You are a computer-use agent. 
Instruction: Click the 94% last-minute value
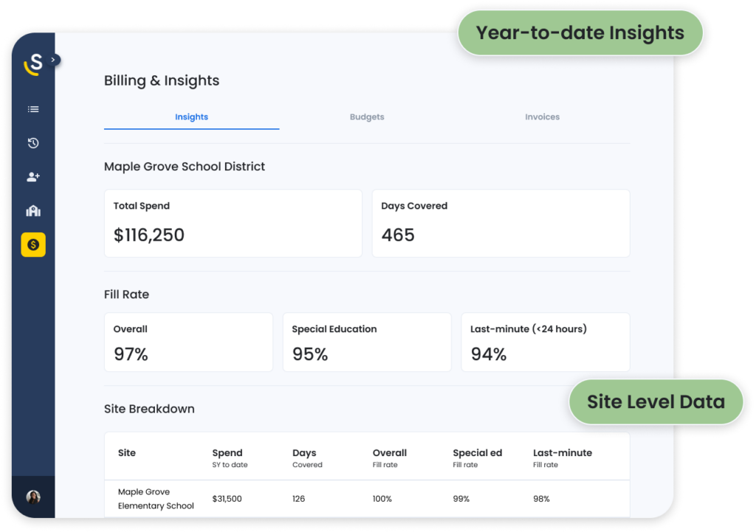(x=489, y=354)
